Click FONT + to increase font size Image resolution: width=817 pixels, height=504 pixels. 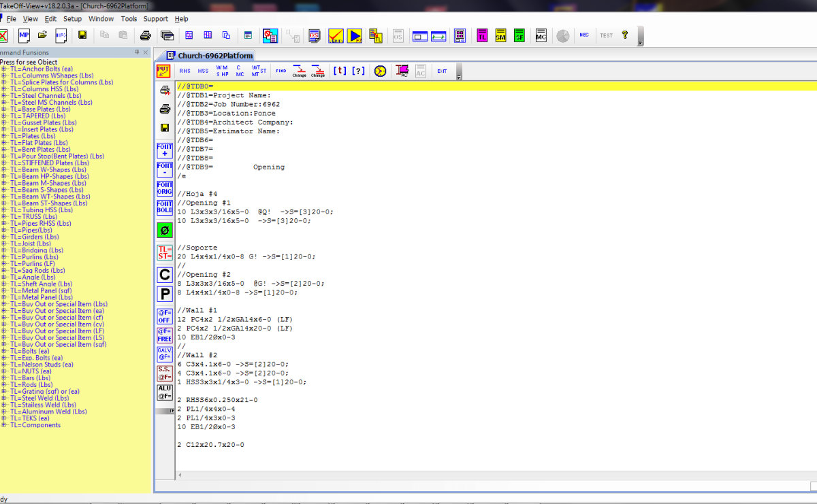[x=165, y=151]
